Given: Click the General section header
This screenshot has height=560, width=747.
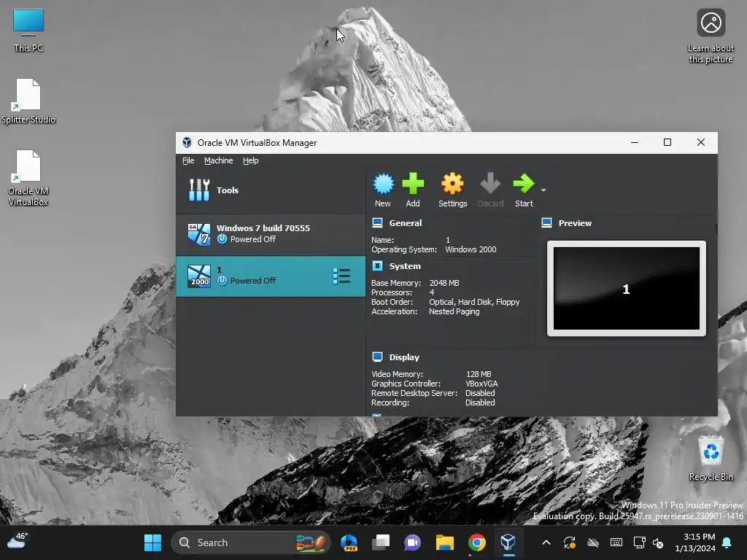Looking at the screenshot, I should [x=406, y=223].
